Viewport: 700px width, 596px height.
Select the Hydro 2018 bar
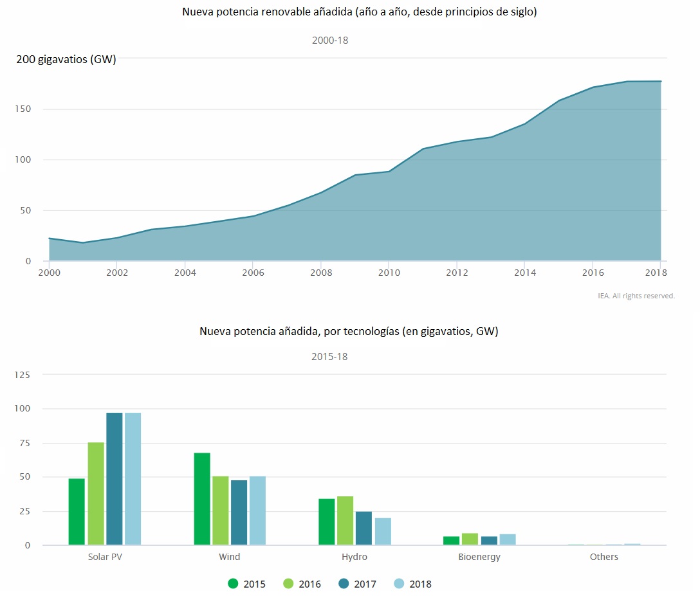[383, 532]
